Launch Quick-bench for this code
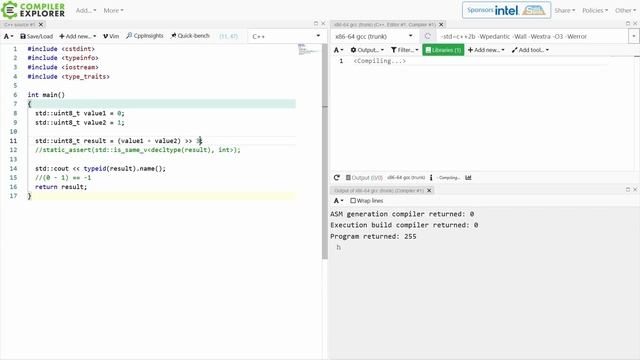Image resolution: width=640 pixels, height=360 pixels. coord(190,36)
